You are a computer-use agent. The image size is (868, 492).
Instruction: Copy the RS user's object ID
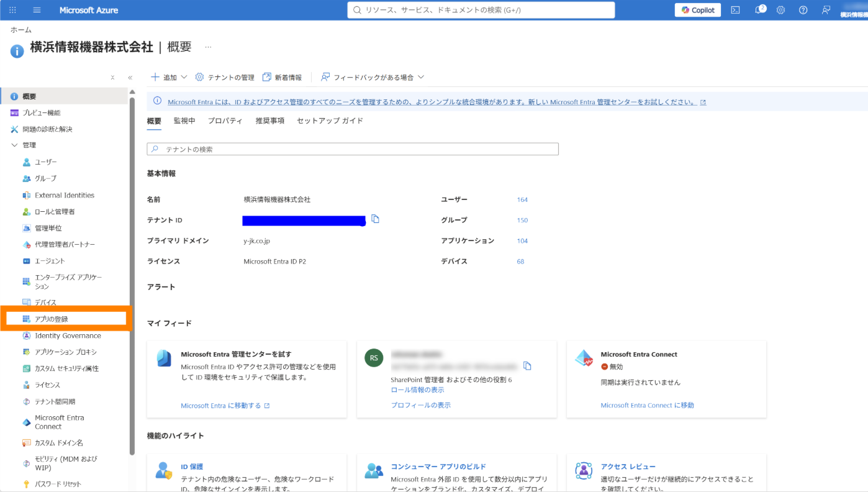click(x=527, y=365)
